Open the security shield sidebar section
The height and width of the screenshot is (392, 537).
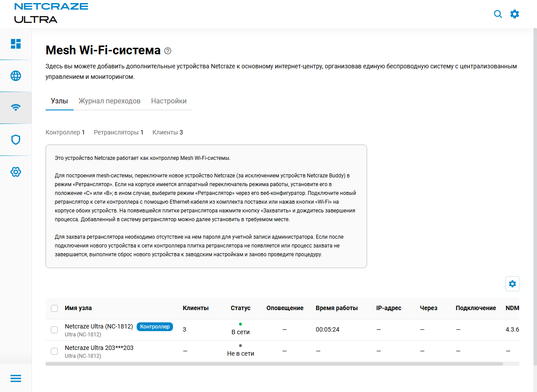tap(16, 140)
